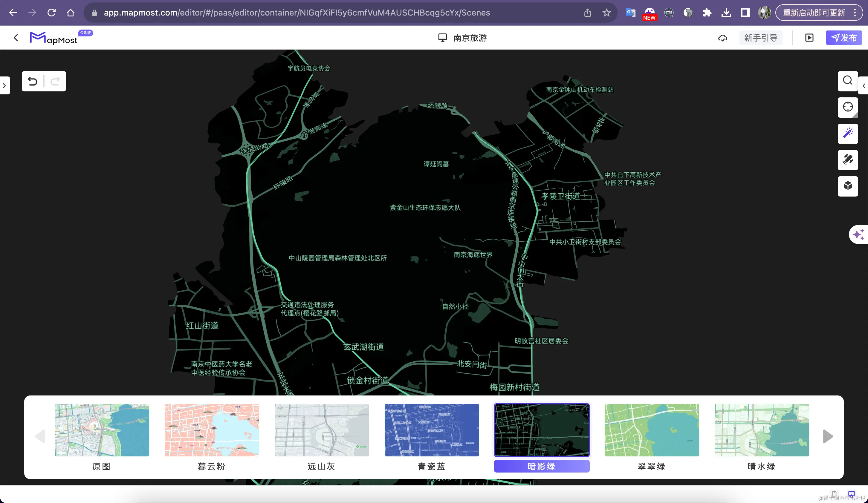This screenshot has width=868, height=503.
Task: Expand the left side panel arrow
Action: (4, 85)
